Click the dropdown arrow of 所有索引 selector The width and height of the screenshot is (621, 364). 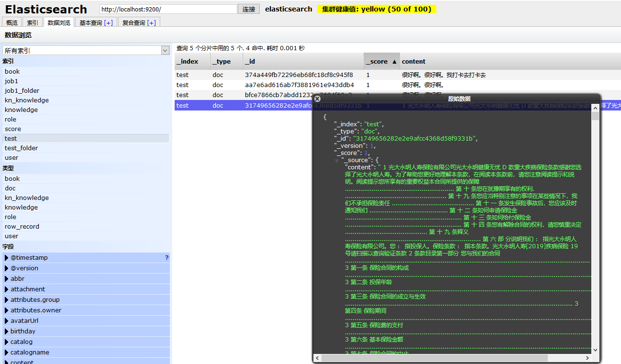coord(165,50)
